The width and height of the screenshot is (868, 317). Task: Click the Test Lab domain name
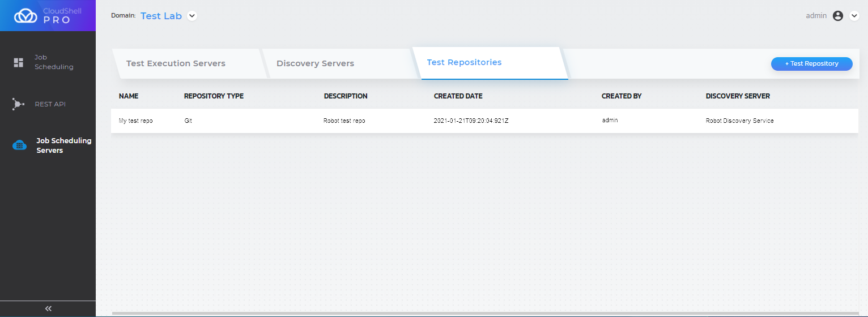(x=161, y=16)
